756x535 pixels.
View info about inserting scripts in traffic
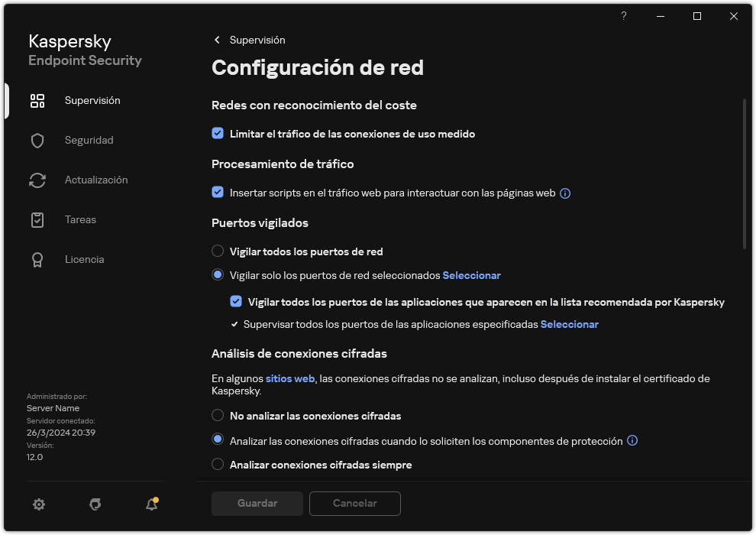pos(564,193)
